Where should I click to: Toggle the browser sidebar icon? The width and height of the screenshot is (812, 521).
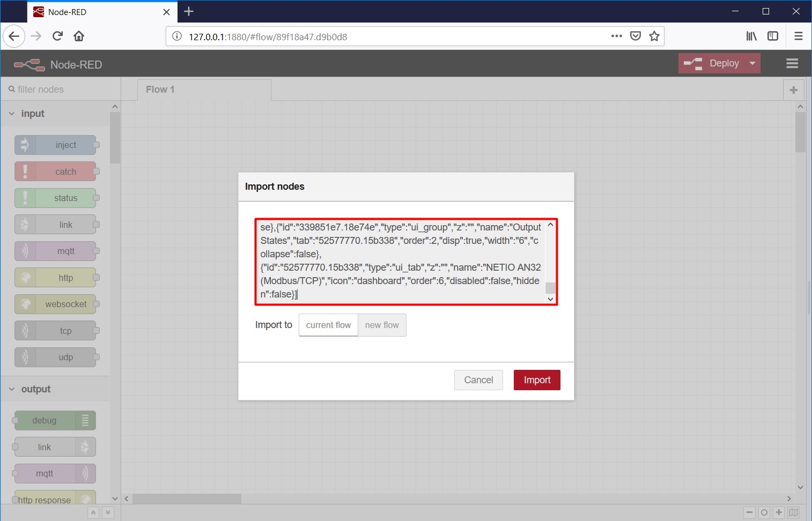point(773,36)
